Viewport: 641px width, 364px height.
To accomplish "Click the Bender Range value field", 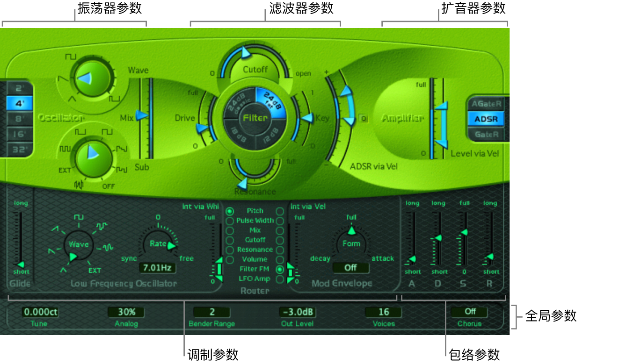I will tap(212, 312).
